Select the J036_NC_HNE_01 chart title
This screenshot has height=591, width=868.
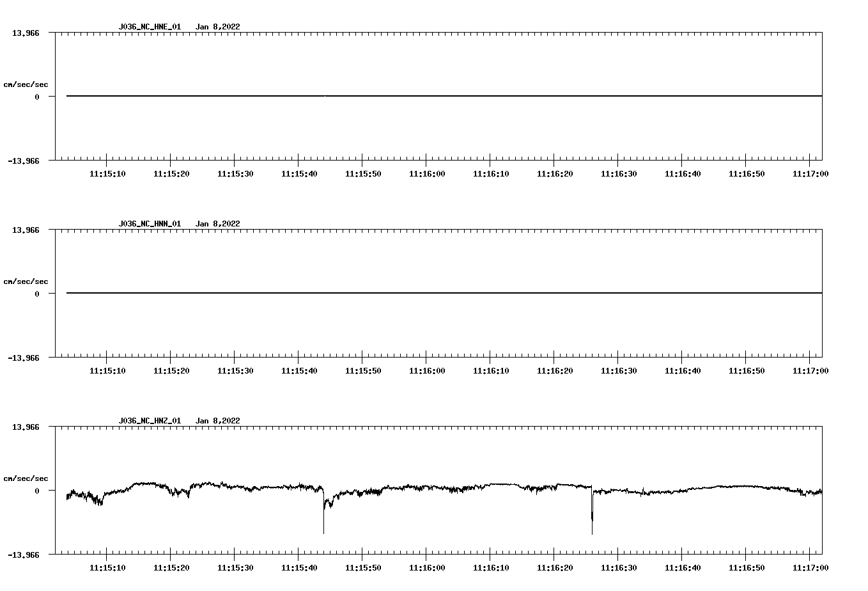click(150, 27)
